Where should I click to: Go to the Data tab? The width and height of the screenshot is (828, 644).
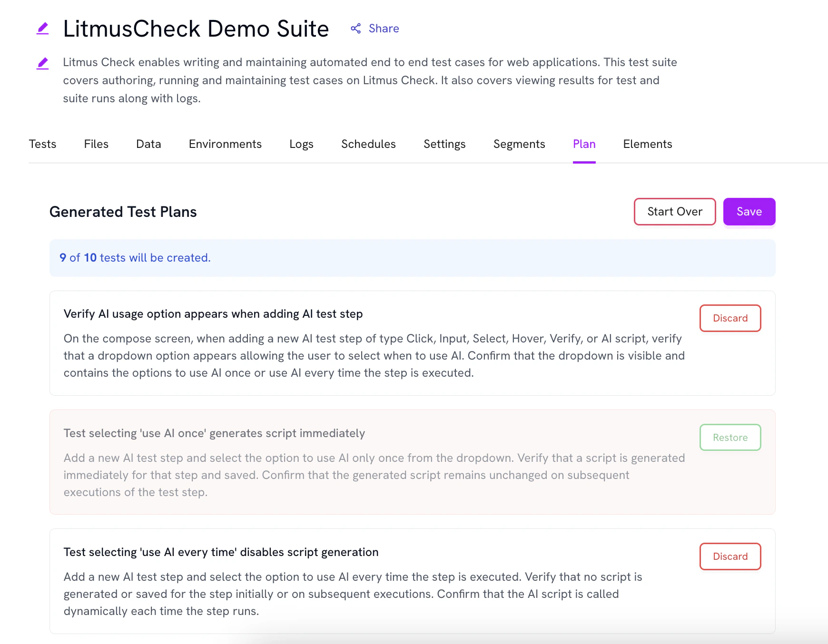click(148, 144)
